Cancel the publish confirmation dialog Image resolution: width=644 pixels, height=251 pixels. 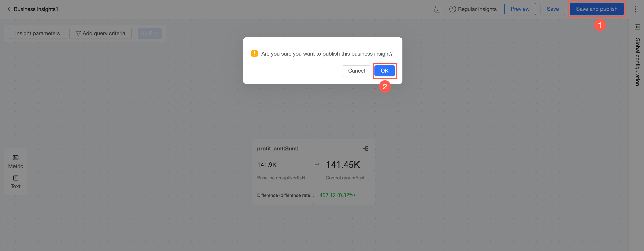point(356,71)
